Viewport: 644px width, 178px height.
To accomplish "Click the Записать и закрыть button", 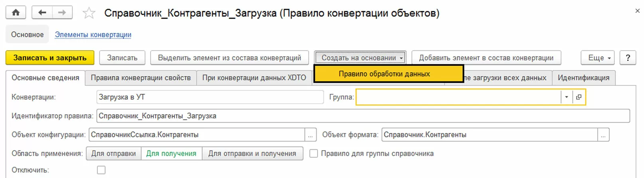I will pyautogui.click(x=50, y=58).
